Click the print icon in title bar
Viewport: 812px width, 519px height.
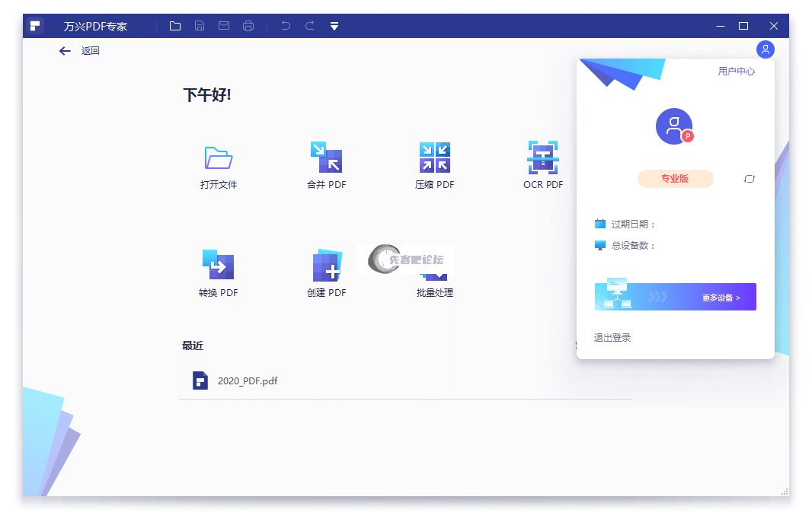tap(248, 26)
